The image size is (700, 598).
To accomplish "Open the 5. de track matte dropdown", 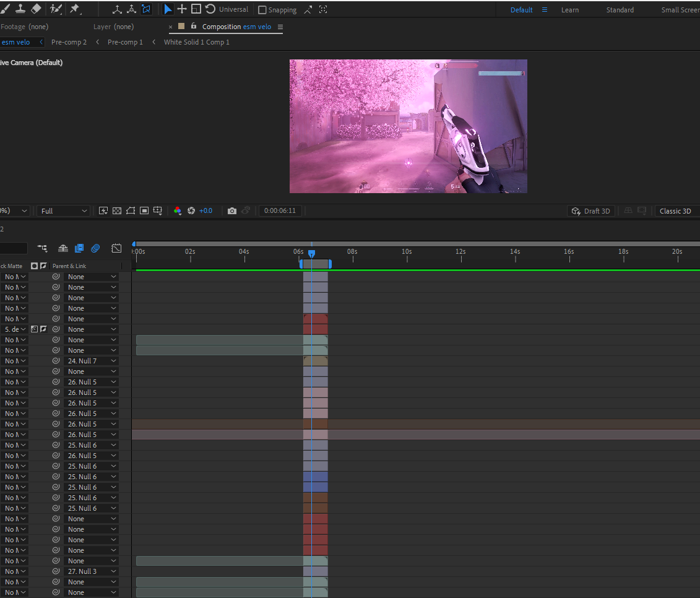I will 14,329.
